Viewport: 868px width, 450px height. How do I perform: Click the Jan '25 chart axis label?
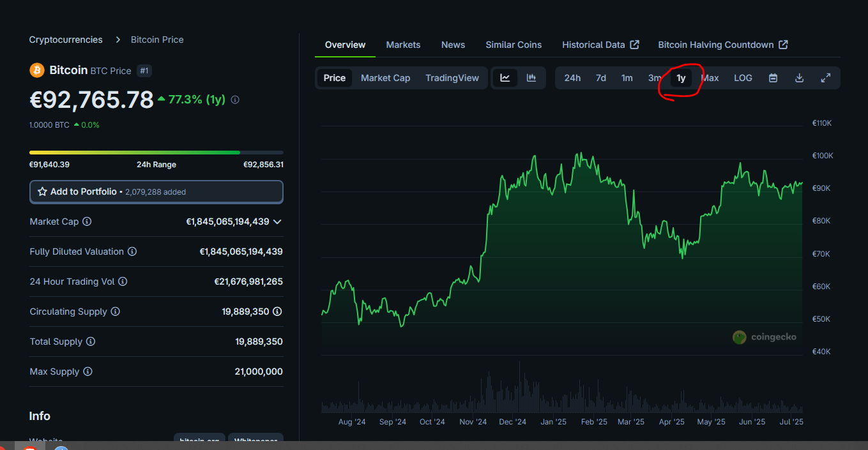[553, 422]
